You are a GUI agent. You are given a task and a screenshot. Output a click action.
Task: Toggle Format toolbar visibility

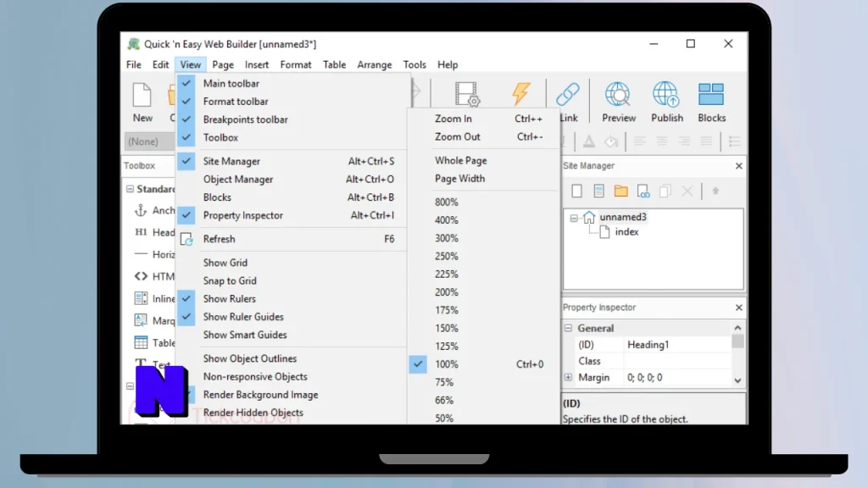point(292,102)
